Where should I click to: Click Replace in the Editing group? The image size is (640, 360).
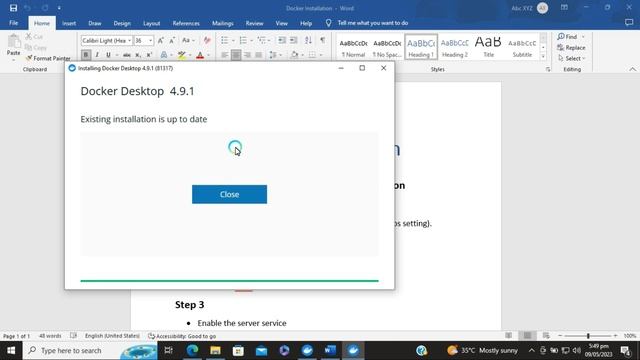pyautogui.click(x=571, y=47)
